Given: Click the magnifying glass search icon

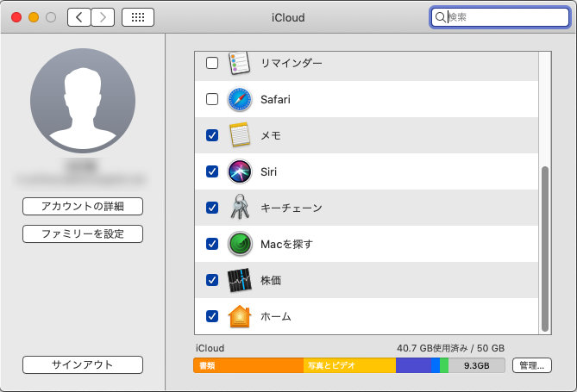Looking at the screenshot, I should point(440,17).
